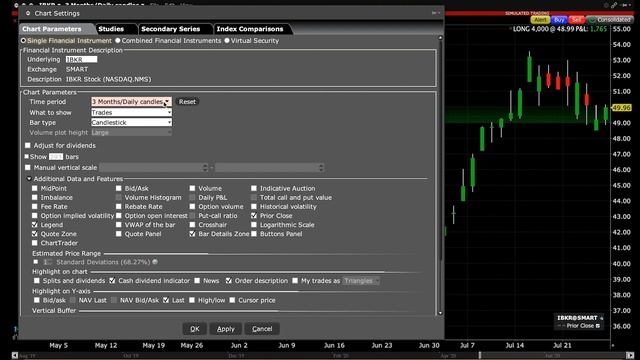Click the blue Buy button on the chart
640x360 pixels.
pyautogui.click(x=559, y=20)
